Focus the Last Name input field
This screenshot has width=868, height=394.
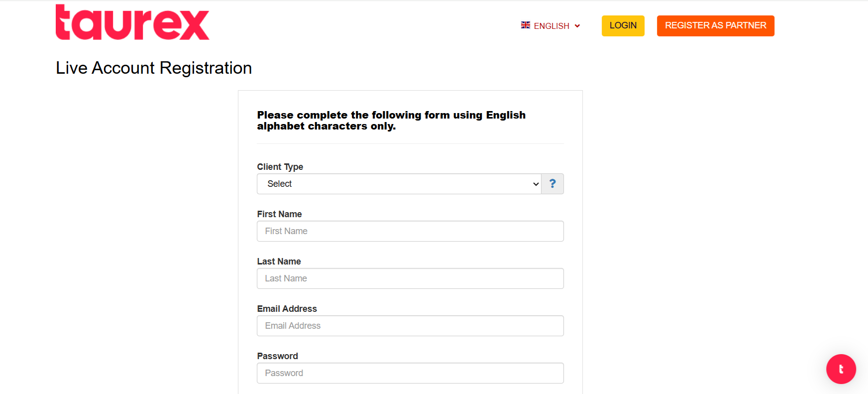[410, 278]
